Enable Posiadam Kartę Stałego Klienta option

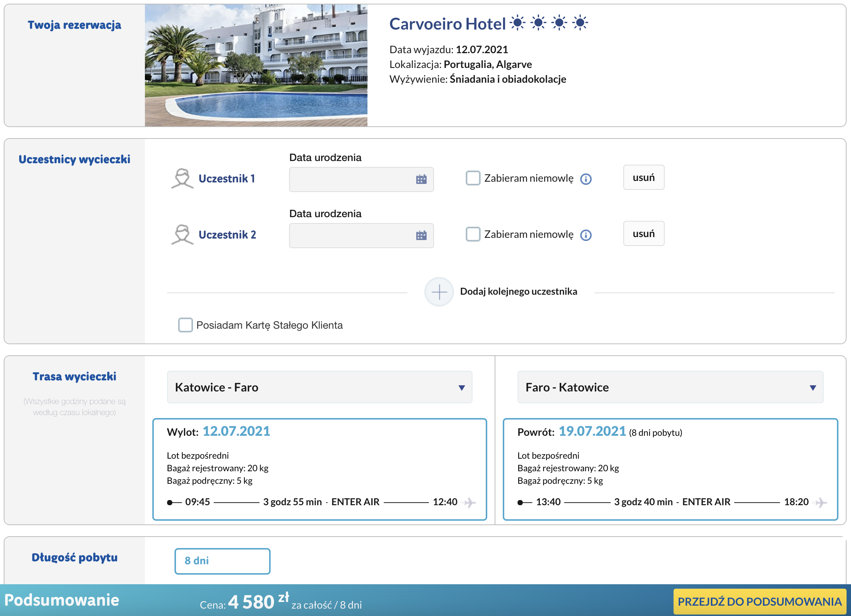coord(185,325)
